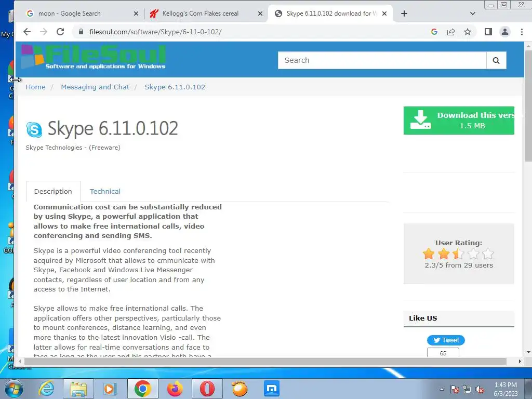532x399 pixels.
Task: Open Windows Explorer from taskbar
Action: (78, 389)
